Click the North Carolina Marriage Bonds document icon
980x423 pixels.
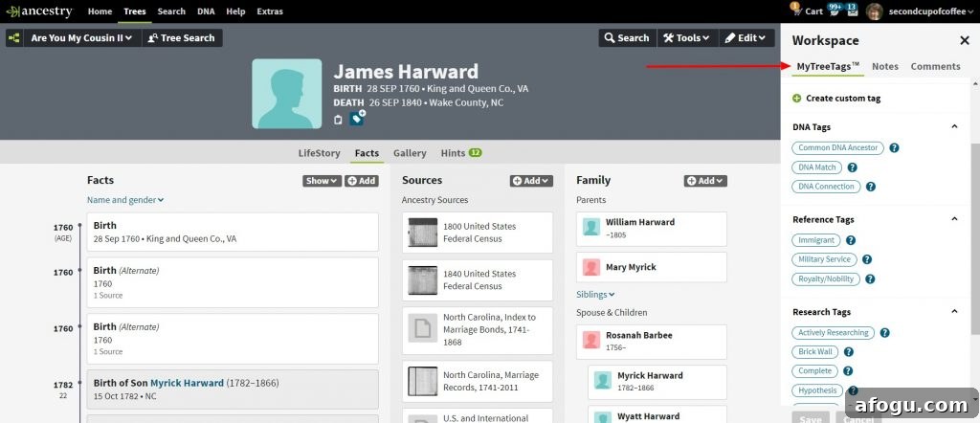coord(422,328)
